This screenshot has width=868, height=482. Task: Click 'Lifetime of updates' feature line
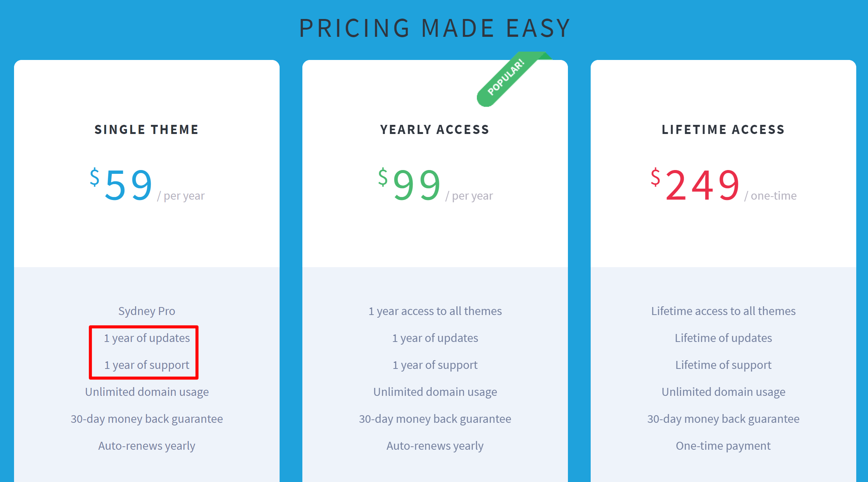723,338
